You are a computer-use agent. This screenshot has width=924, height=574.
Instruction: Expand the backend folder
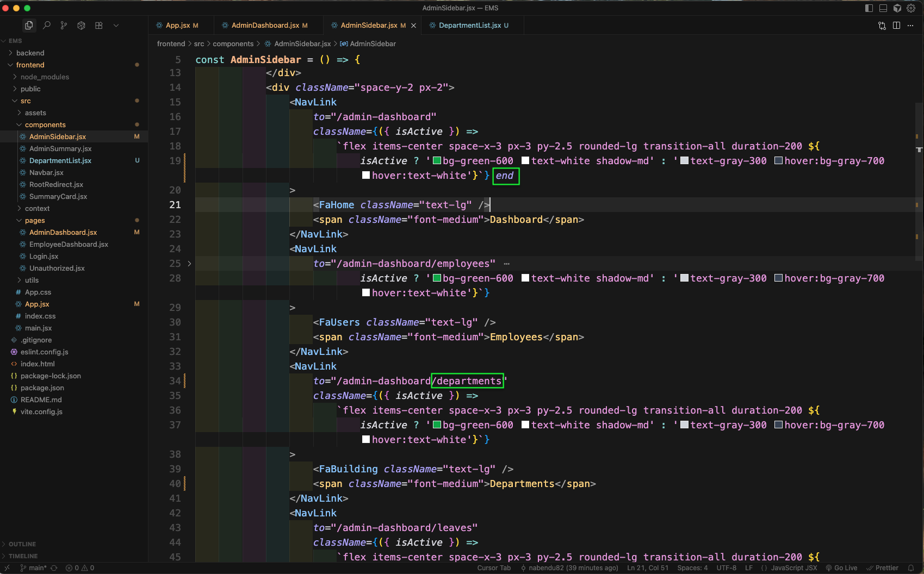(74, 53)
